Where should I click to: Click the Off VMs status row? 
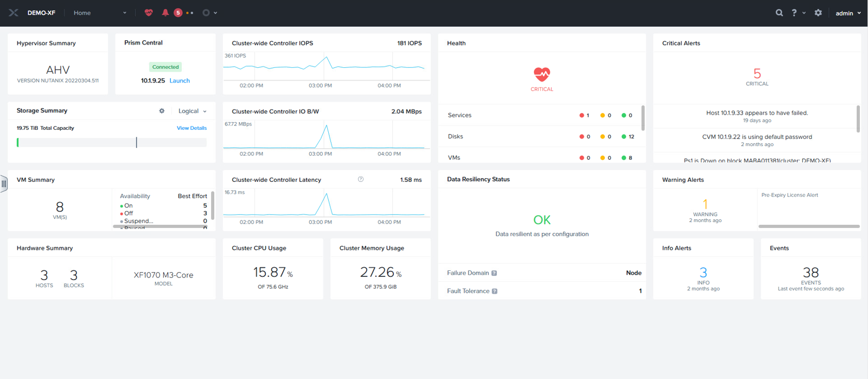[x=163, y=213]
